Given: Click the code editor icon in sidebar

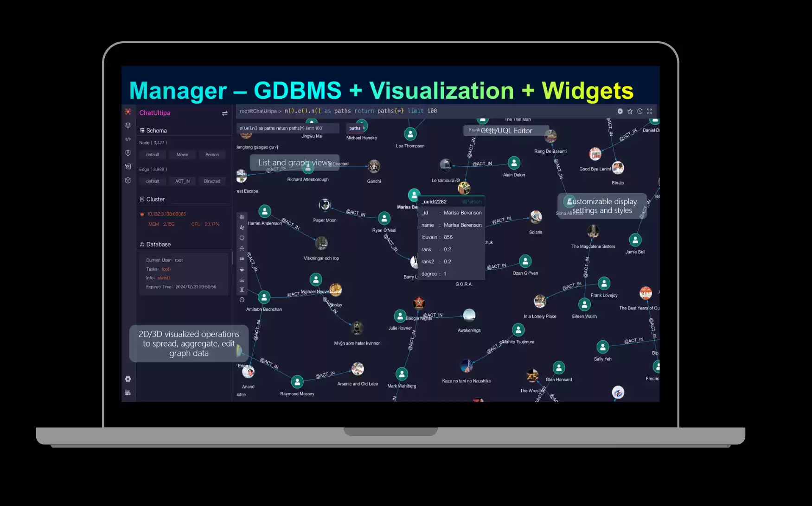Looking at the screenshot, I should [x=128, y=139].
